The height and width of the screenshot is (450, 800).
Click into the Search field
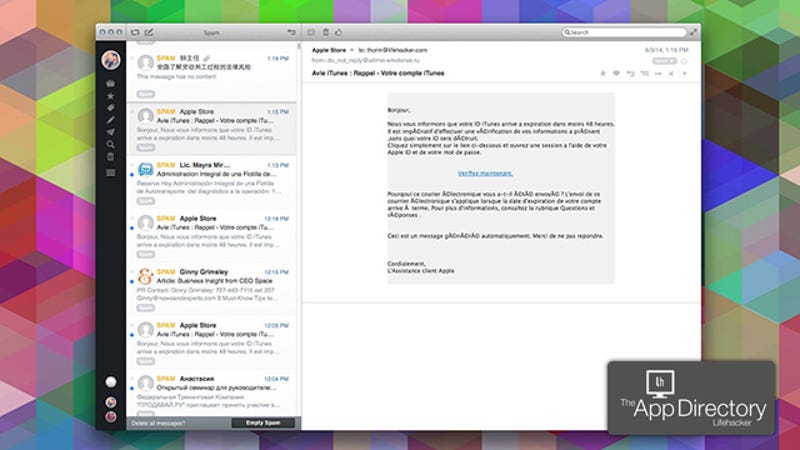tap(624, 32)
